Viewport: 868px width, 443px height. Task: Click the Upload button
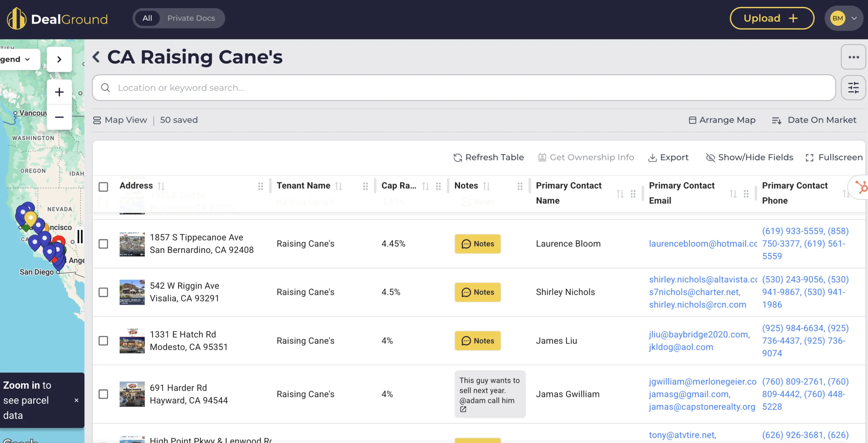click(x=772, y=18)
